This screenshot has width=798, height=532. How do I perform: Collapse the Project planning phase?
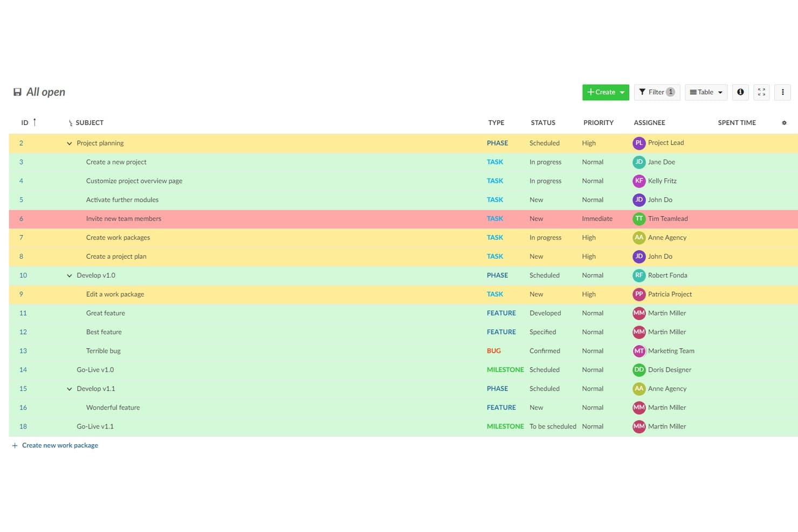pos(69,143)
